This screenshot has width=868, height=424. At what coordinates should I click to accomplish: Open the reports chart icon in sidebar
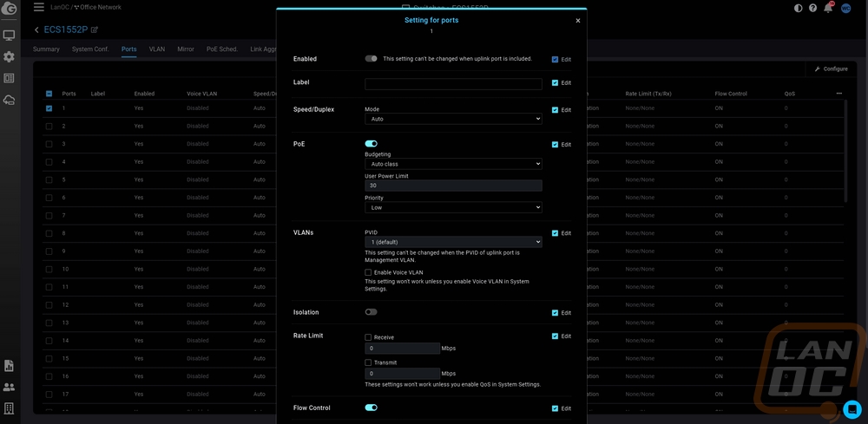coord(9,366)
